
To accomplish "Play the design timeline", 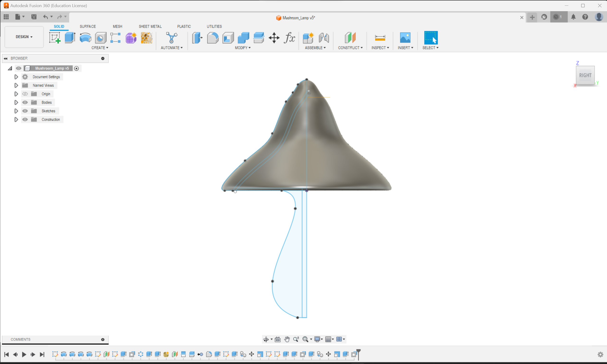I will click(24, 355).
